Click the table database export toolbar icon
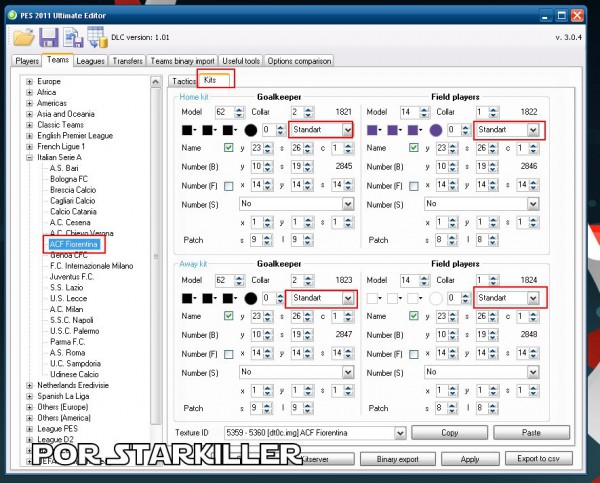The width and height of the screenshot is (600, 483). click(97, 38)
